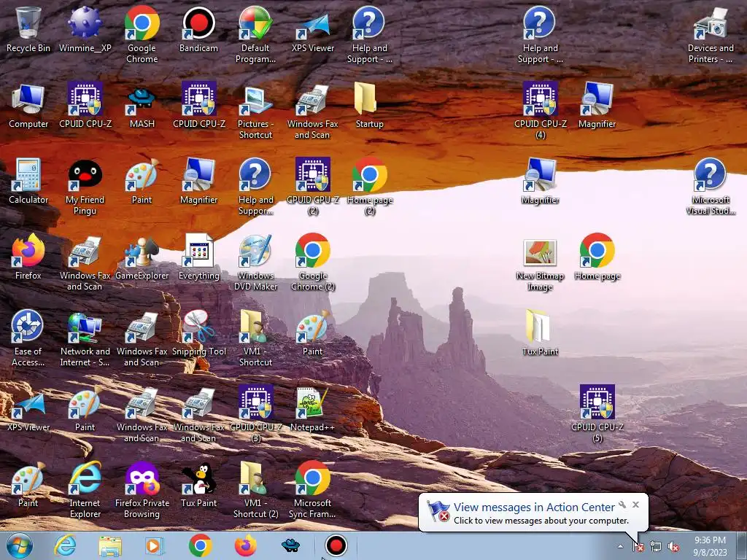
Task: Click View messages in Action Center
Action: (x=534, y=507)
